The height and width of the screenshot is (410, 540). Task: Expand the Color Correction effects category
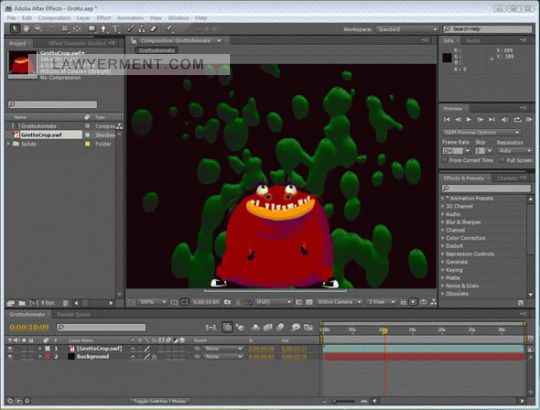pos(443,238)
